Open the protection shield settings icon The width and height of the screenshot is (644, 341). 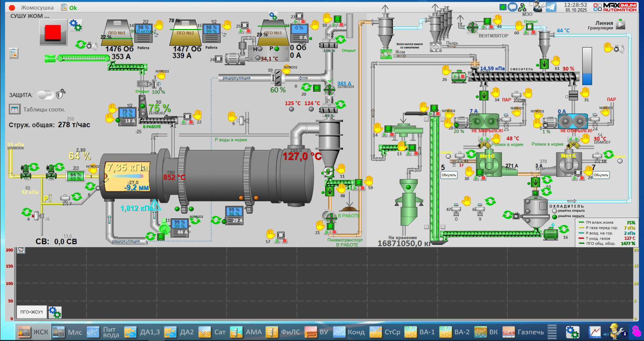point(61,94)
